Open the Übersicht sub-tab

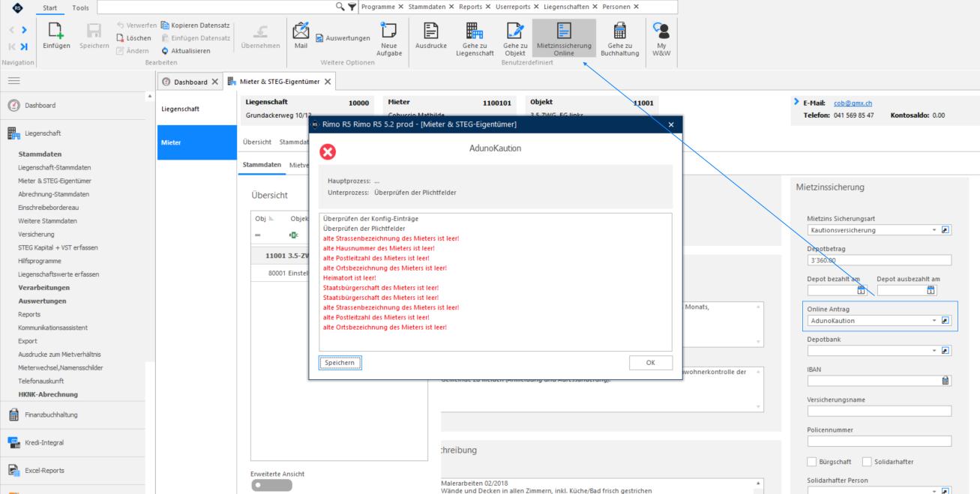coord(256,141)
